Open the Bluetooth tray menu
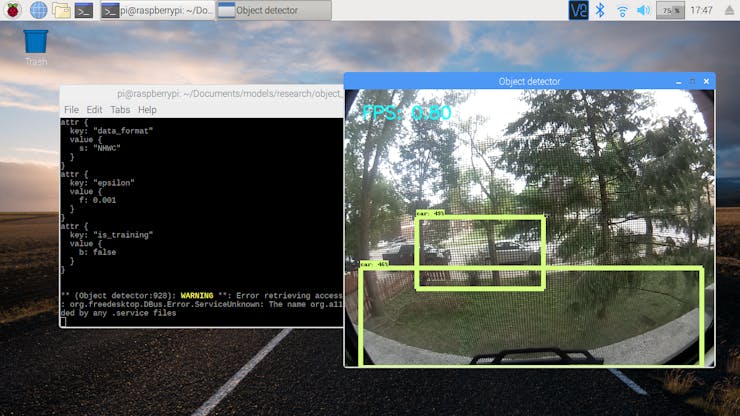Viewport: 740px width, 416px height. 600,10
